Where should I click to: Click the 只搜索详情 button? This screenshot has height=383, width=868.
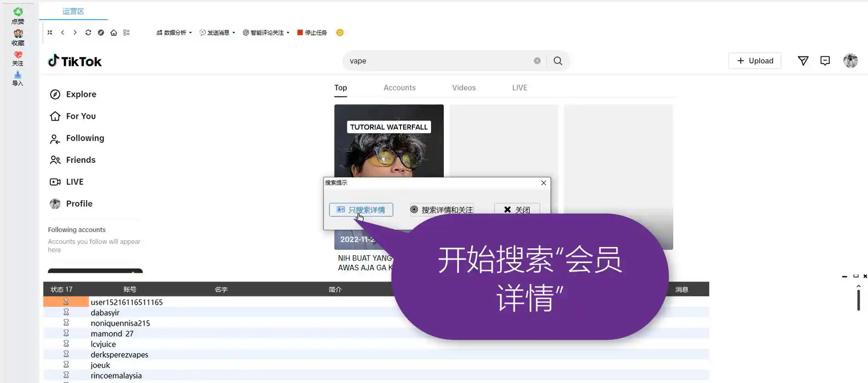point(361,210)
